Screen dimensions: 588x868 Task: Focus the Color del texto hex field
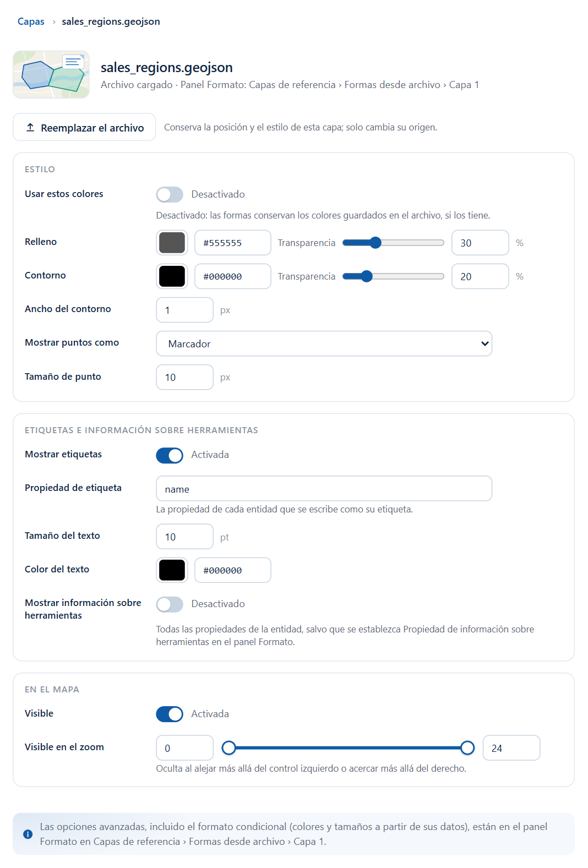[x=233, y=570]
